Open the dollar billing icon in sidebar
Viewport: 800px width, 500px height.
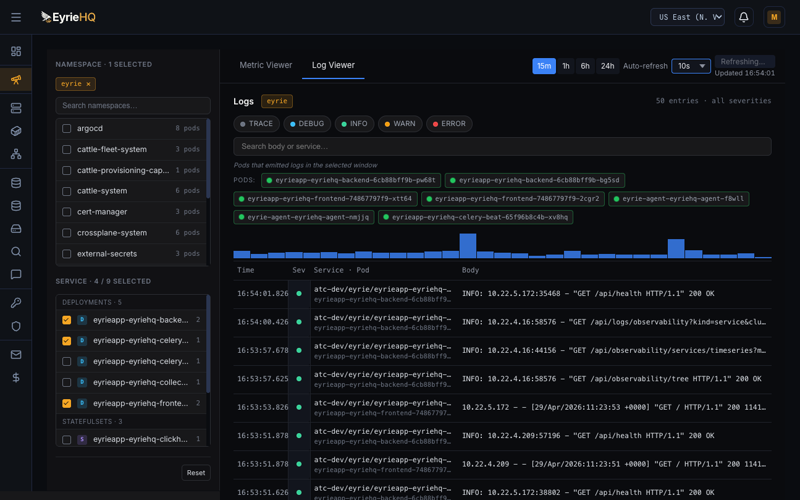click(x=16, y=378)
